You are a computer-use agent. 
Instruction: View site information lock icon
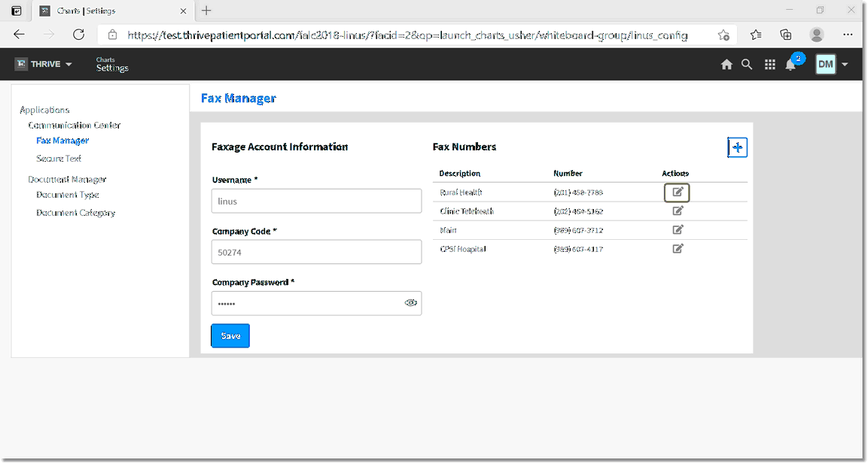pyautogui.click(x=112, y=35)
